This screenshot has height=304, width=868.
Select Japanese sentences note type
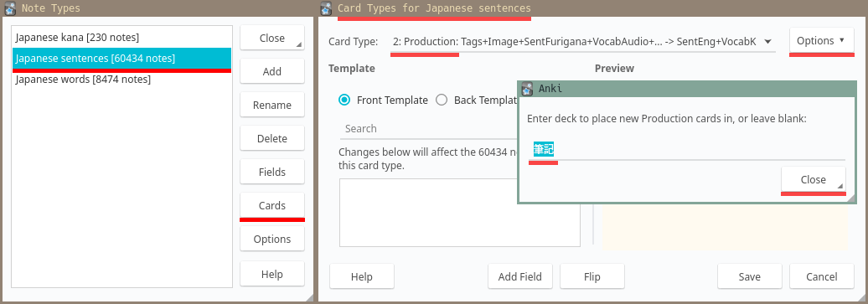click(121, 58)
